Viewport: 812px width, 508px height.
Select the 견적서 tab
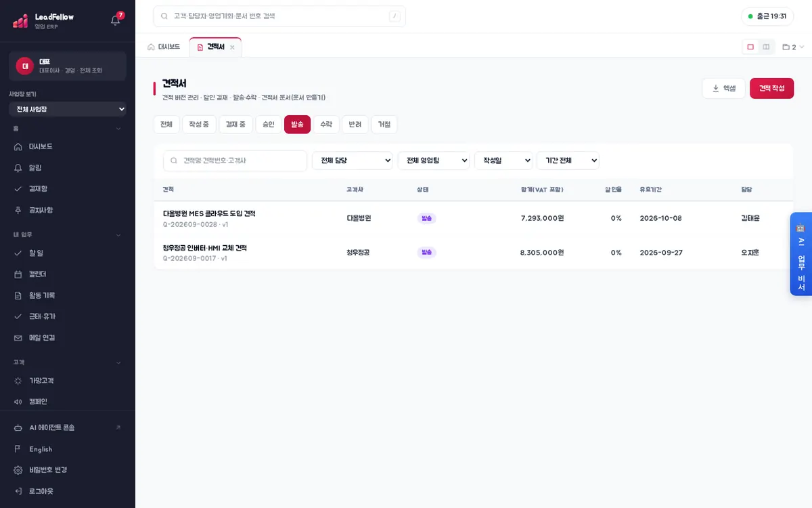(x=216, y=47)
